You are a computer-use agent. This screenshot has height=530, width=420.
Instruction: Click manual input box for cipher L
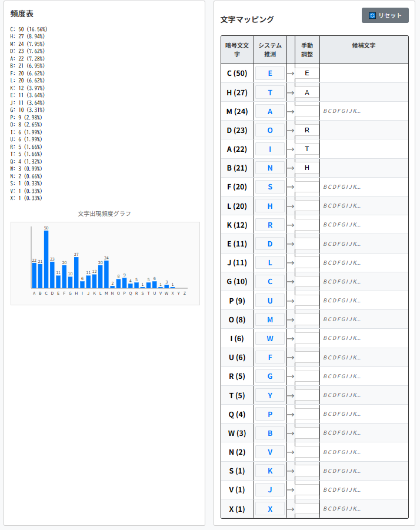tap(307, 206)
